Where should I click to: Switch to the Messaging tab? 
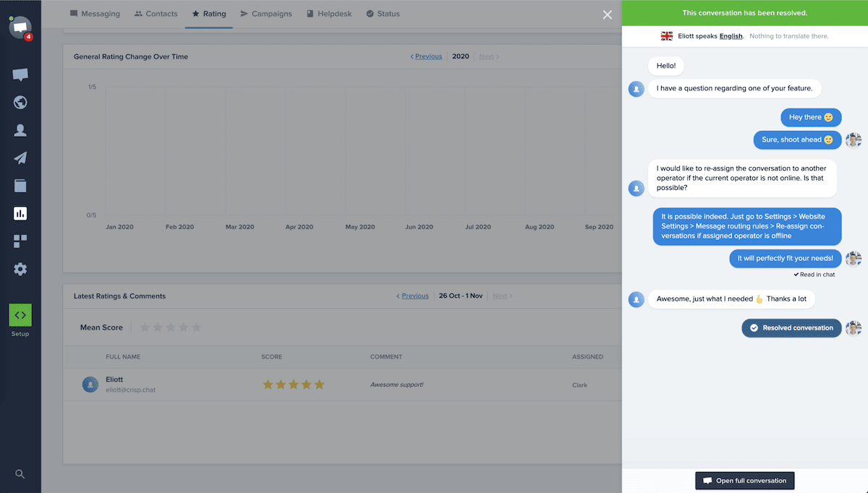pyautogui.click(x=95, y=14)
